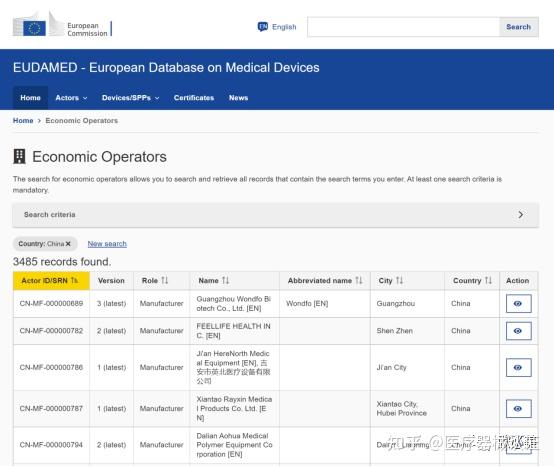Click the Search button
554x467 pixels.
(518, 27)
